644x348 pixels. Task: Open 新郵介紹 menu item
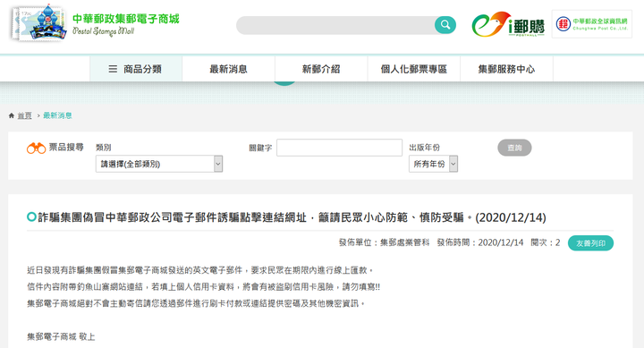321,69
